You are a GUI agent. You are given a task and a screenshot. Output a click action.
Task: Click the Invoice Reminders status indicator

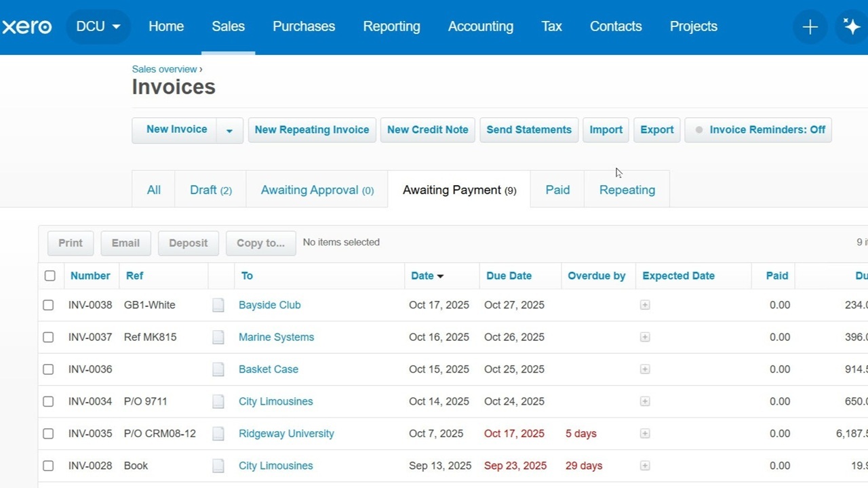(699, 129)
